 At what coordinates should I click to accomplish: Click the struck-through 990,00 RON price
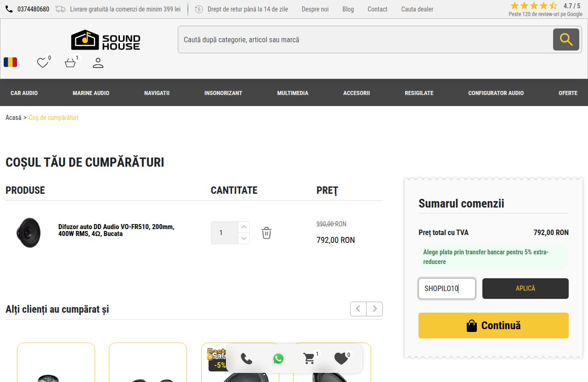point(331,224)
